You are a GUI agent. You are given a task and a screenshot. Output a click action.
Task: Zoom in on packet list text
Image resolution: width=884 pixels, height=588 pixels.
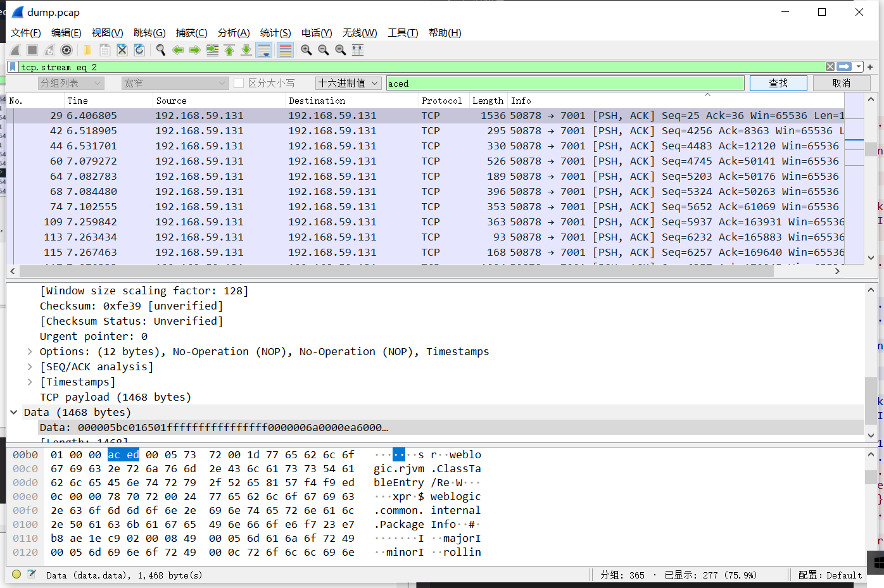[x=307, y=50]
